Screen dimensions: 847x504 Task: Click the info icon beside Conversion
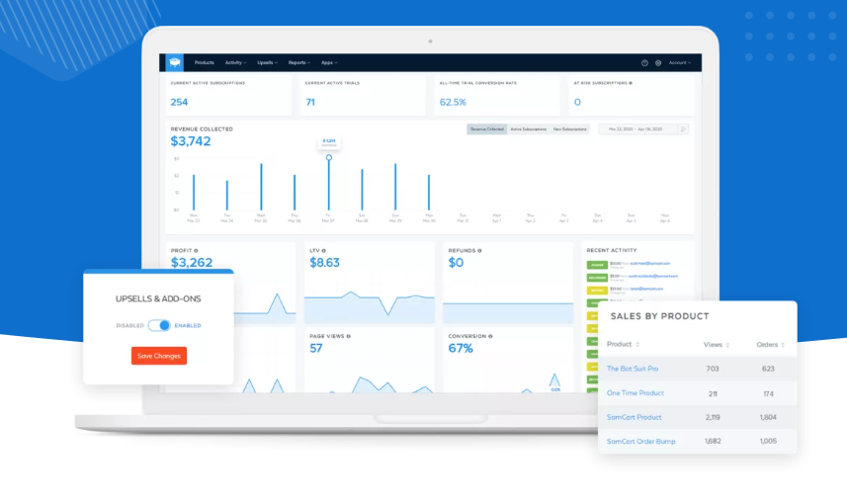[x=490, y=336]
